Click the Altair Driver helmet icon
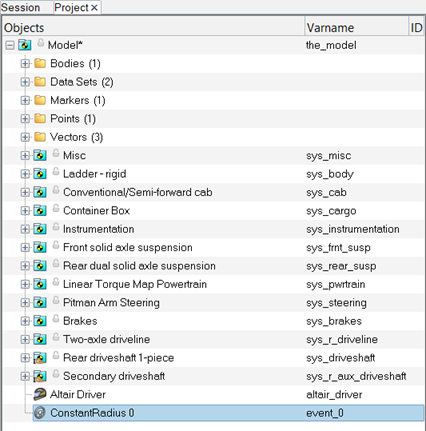Image resolution: width=426 pixels, height=431 pixels. click(40, 395)
